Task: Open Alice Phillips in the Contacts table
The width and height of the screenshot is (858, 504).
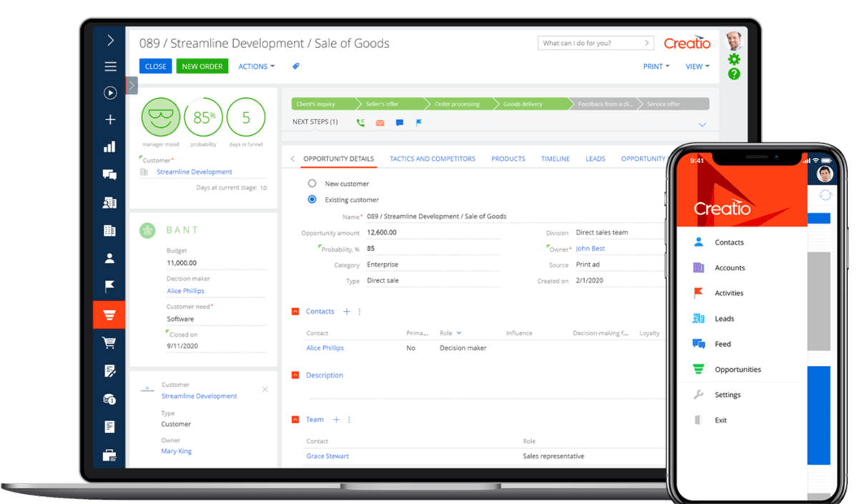Action: tap(325, 348)
